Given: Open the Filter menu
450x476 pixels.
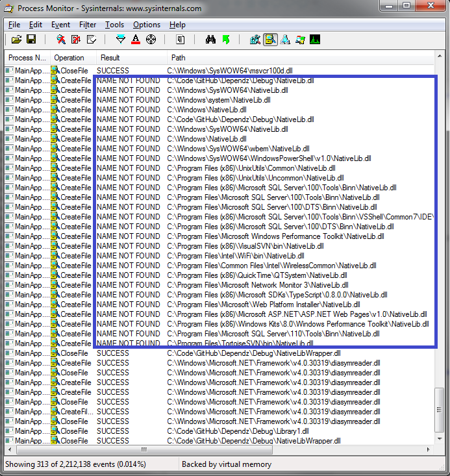Looking at the screenshot, I should click(x=88, y=25).
